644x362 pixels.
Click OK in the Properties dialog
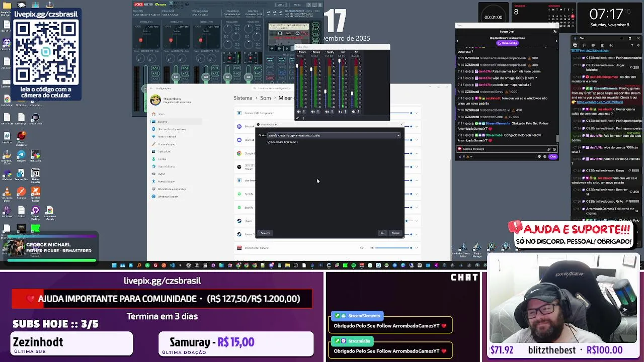(x=382, y=233)
